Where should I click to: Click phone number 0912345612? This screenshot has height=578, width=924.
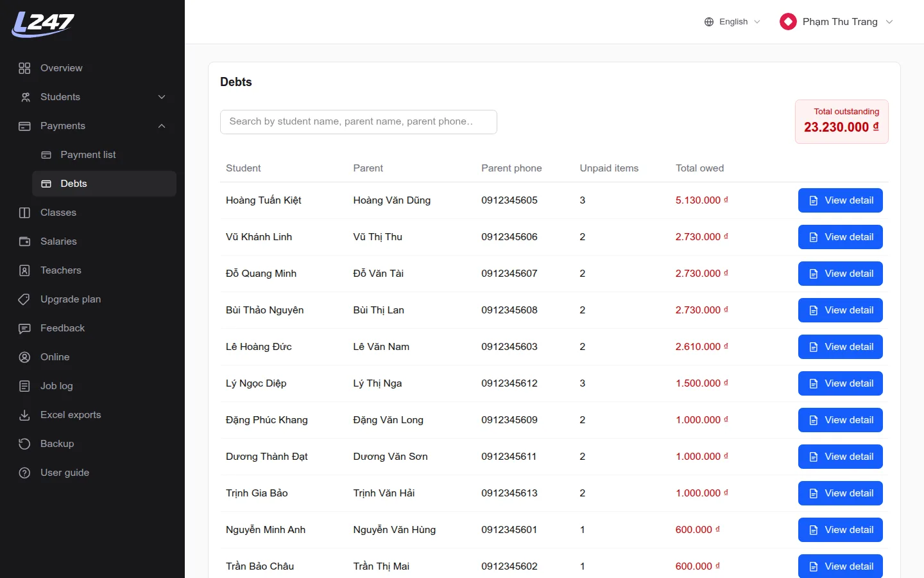[x=509, y=383]
